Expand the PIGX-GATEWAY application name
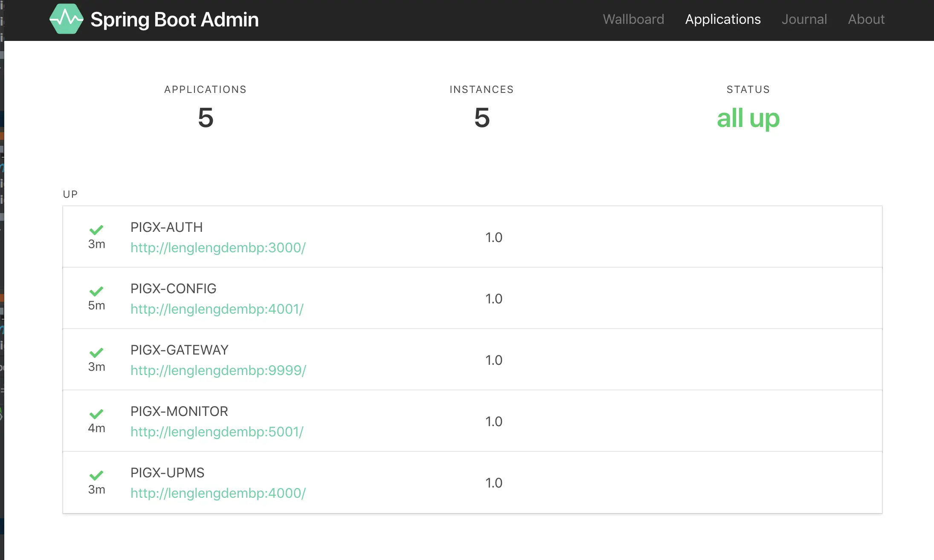Viewport: 934px width, 560px height. coord(179,350)
